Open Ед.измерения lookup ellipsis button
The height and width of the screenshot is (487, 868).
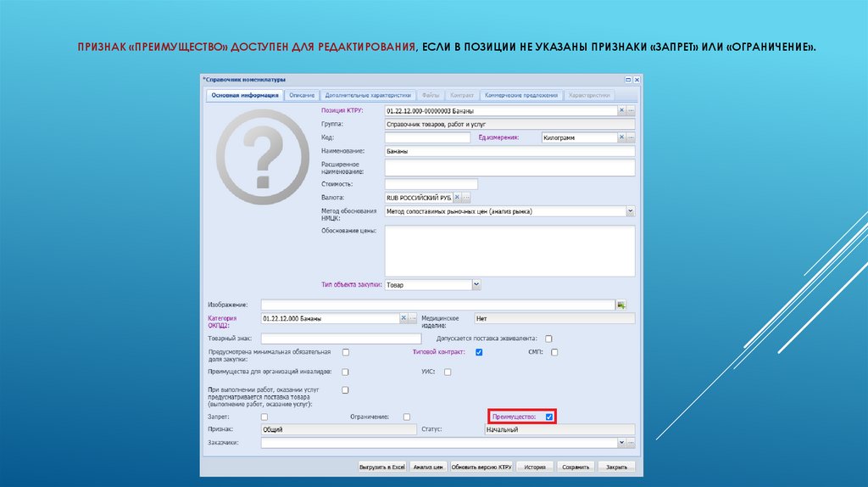(x=631, y=137)
